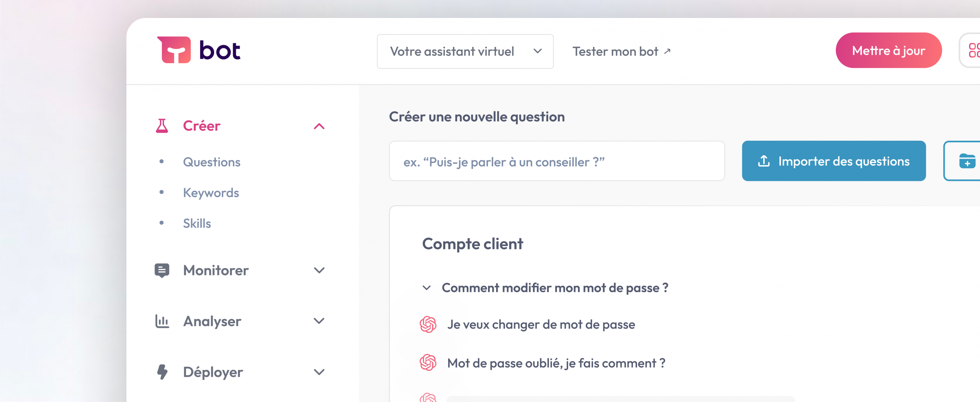The image size is (980, 402).
Task: Open the 'Votre assistant virtuel' dropdown
Action: [x=465, y=52]
